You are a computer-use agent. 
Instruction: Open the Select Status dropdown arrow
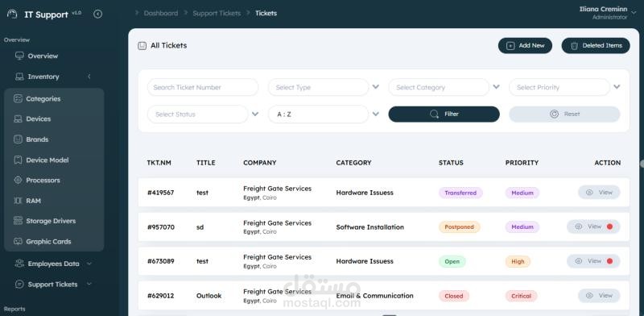pos(255,114)
